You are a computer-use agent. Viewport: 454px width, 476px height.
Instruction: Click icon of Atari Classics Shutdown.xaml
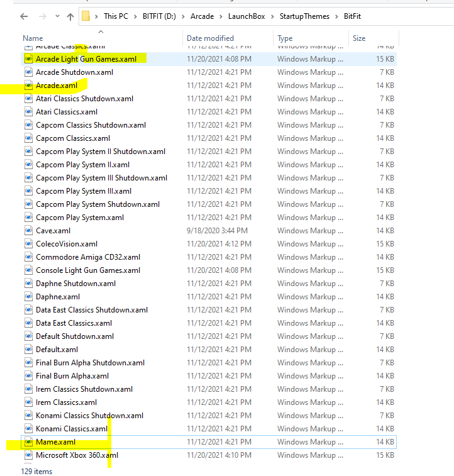[x=28, y=99]
